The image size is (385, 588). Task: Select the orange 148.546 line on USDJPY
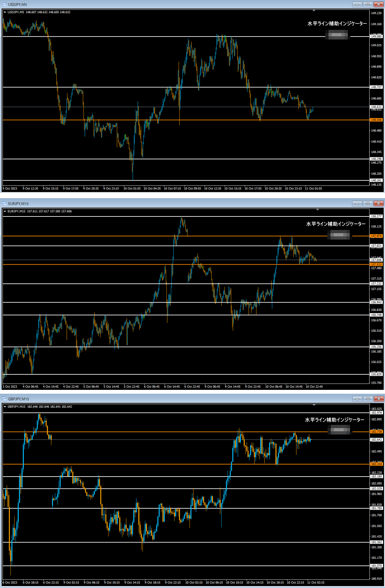[193, 120]
